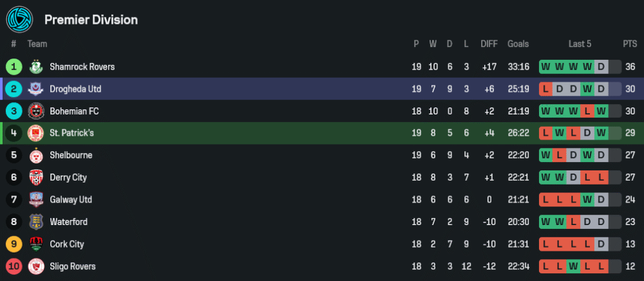
Task: Click the Waterford club crest
Action: 35,222
